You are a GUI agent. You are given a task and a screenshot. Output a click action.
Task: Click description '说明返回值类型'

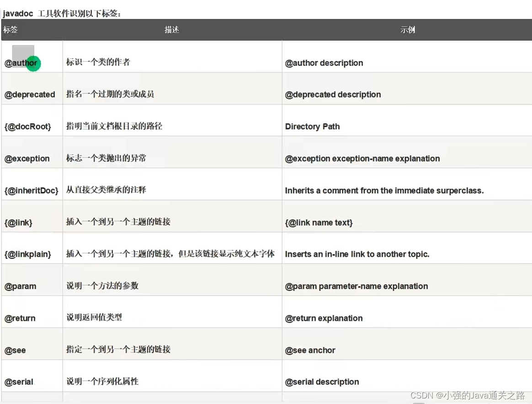tap(94, 318)
